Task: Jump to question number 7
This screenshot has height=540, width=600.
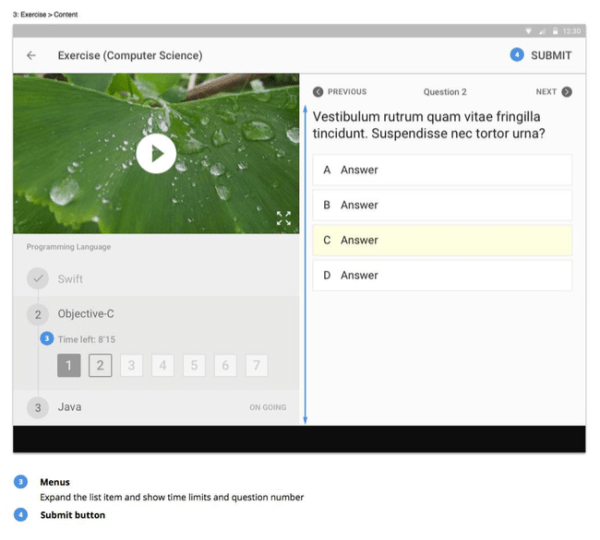Action: click(256, 366)
